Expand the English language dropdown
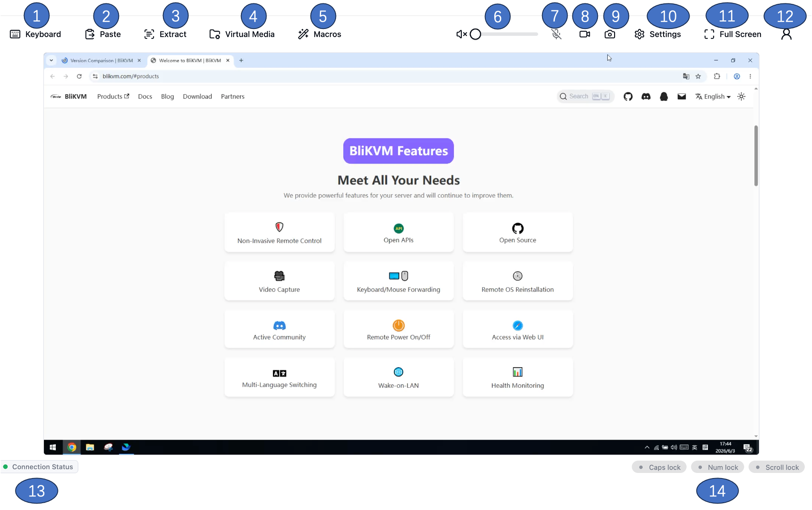The width and height of the screenshot is (812, 510). pos(713,96)
